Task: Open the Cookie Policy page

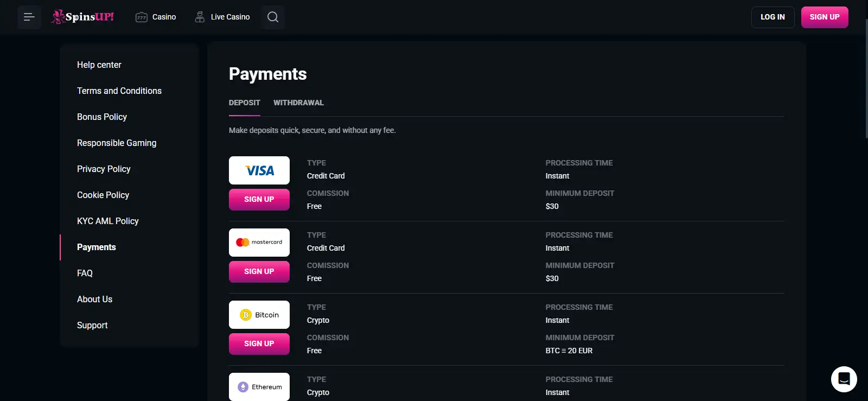Action: [x=103, y=195]
